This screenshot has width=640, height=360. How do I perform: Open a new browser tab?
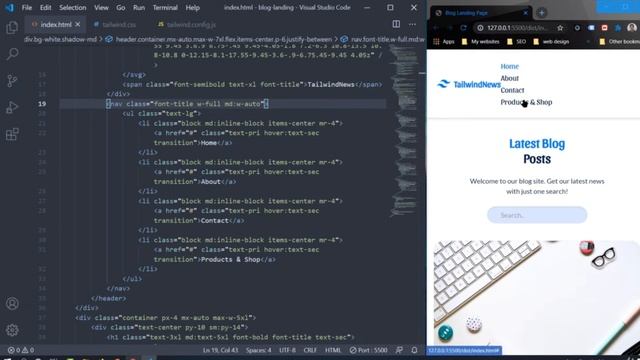pyautogui.click(x=542, y=13)
